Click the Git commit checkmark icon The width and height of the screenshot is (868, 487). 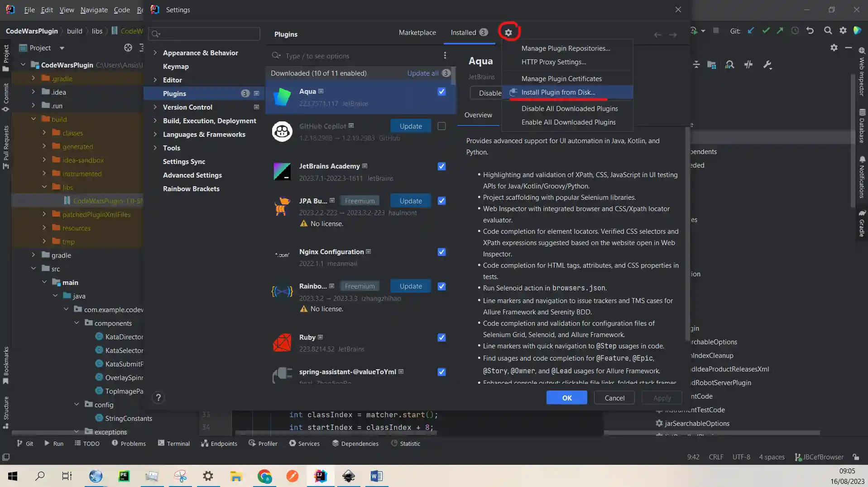[x=766, y=31]
